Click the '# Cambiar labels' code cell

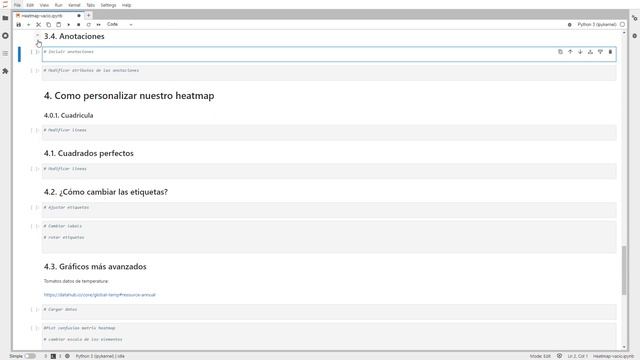[x=329, y=237]
